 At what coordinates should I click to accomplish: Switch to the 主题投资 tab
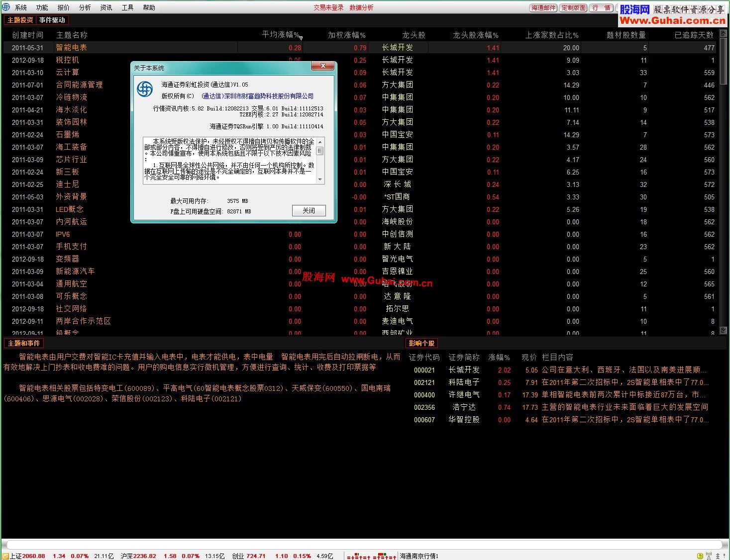coord(20,20)
